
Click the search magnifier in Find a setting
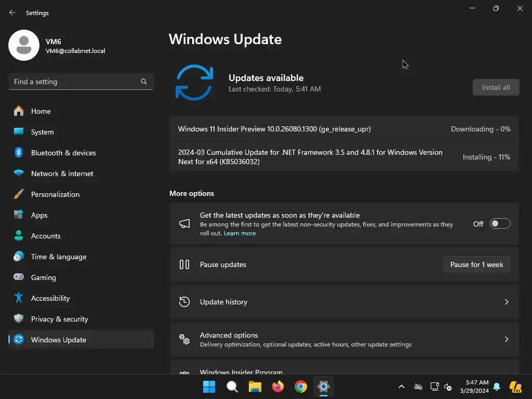pyautogui.click(x=144, y=82)
